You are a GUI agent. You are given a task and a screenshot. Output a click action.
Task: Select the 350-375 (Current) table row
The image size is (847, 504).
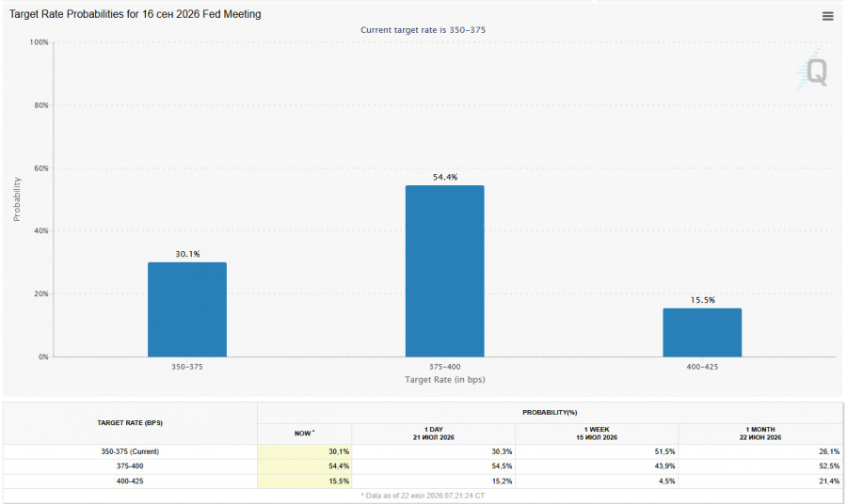(423, 451)
